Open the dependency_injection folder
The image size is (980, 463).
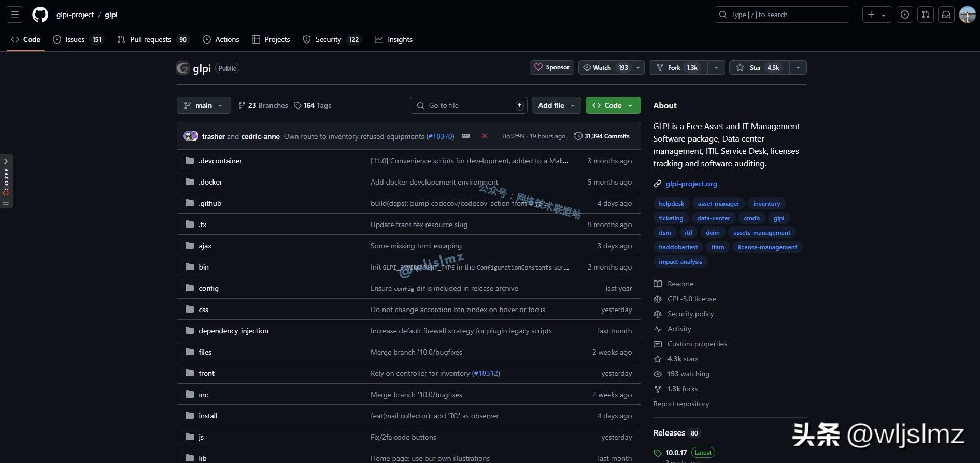(x=233, y=331)
